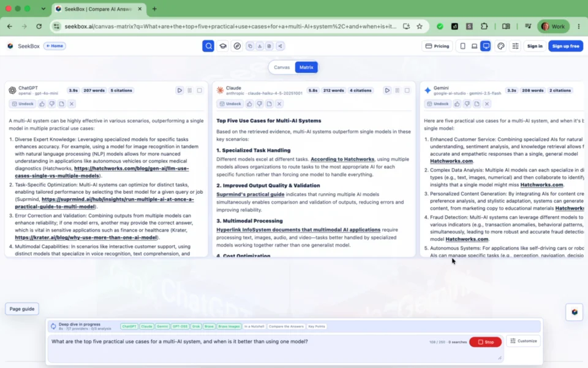
Task: Open Claude's According to Hatchworks link
Action: pos(342,159)
